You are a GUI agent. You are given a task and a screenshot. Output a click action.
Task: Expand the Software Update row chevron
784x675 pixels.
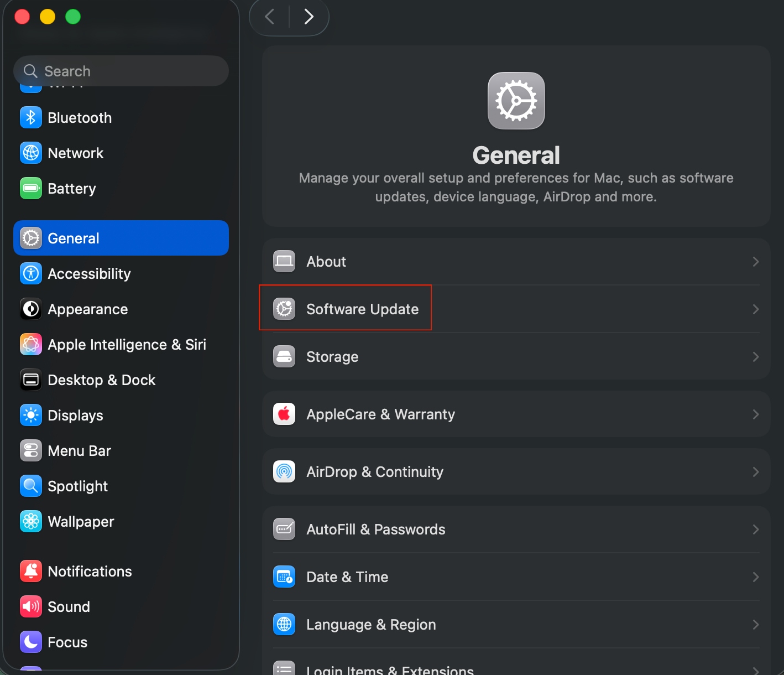(x=756, y=309)
